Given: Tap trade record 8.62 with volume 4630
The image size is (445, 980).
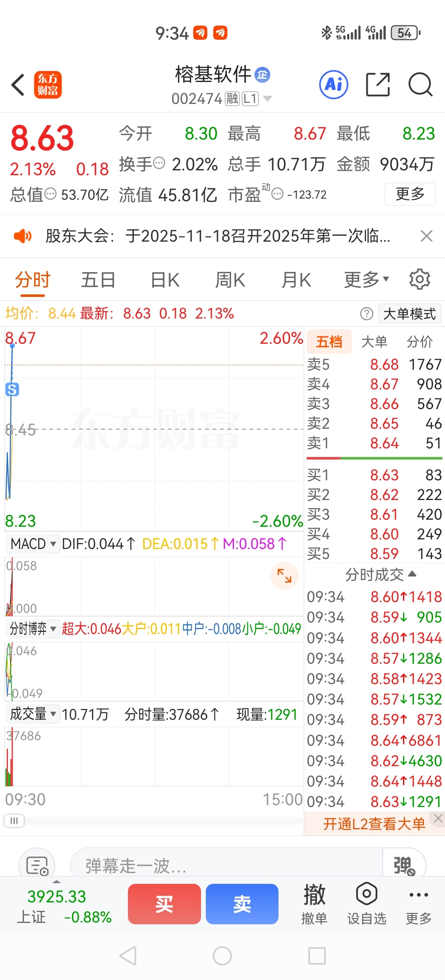Looking at the screenshot, I should coord(374,761).
